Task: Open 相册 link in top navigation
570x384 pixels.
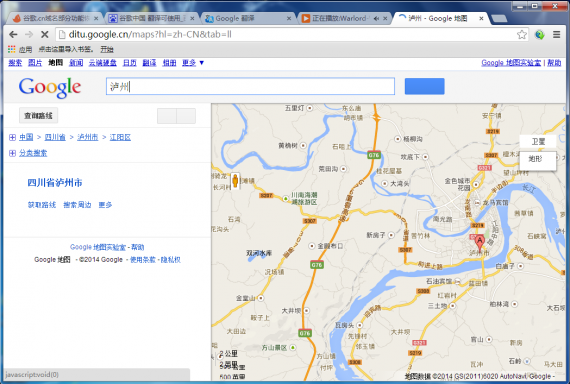Action: click(169, 63)
